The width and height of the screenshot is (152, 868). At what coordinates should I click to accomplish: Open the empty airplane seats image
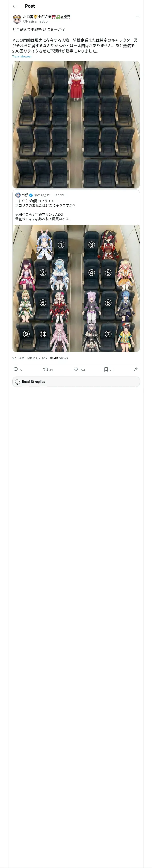(x=76, y=125)
